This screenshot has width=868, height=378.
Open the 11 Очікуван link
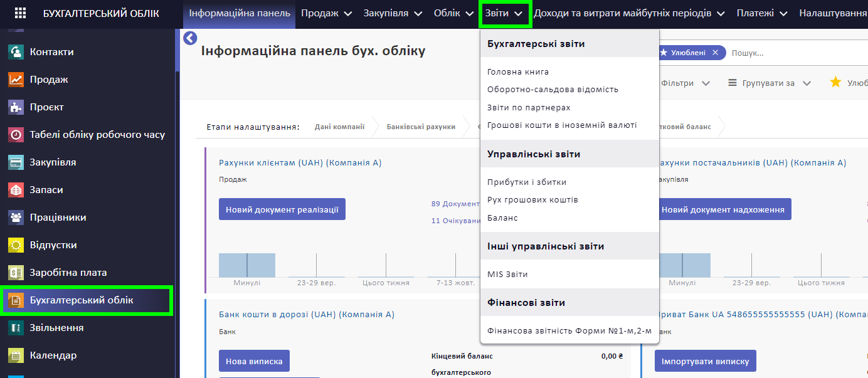click(x=455, y=221)
